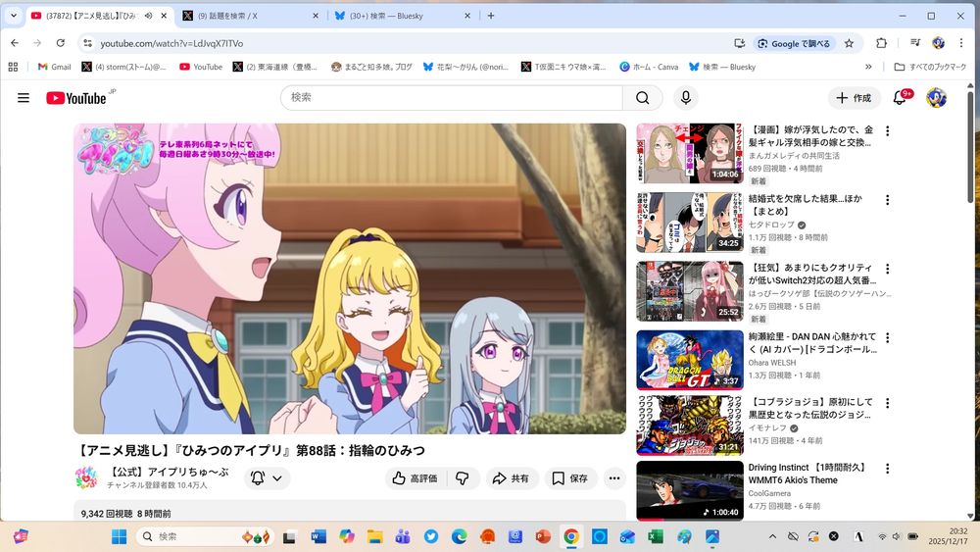The width and height of the screenshot is (980, 552).
Task: Open the Chrome three-dot menu
Action: coord(961,43)
